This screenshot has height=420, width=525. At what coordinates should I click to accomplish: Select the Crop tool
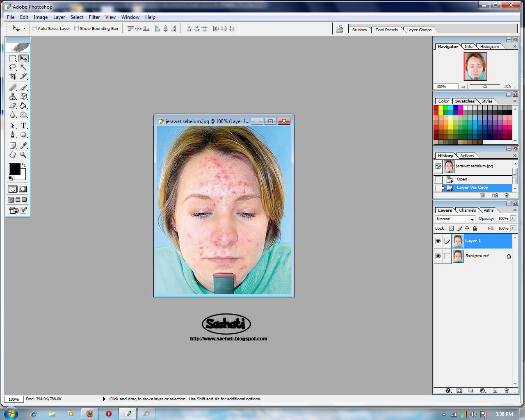pyautogui.click(x=13, y=77)
